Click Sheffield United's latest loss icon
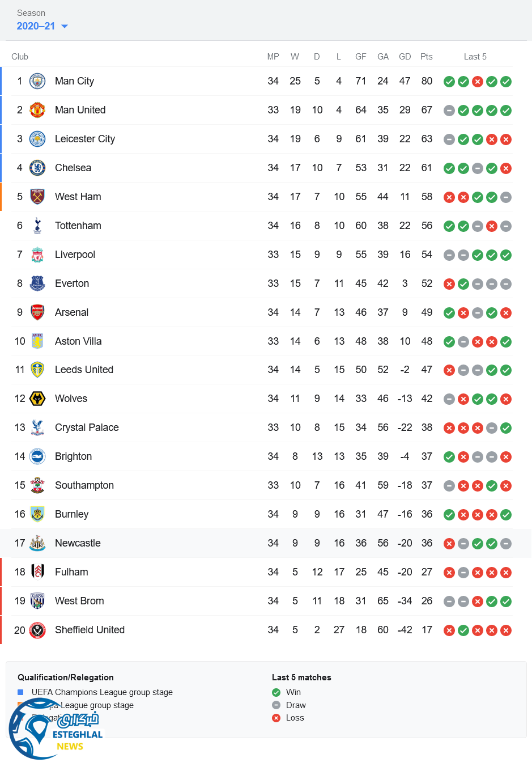The image size is (532, 775). pos(506,630)
